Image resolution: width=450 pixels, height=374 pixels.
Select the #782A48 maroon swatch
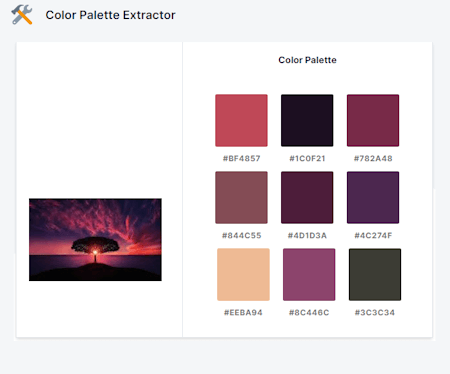coord(373,120)
